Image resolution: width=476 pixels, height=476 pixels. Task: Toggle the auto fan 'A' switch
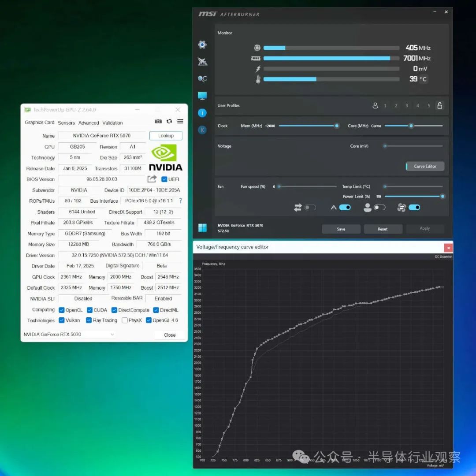click(345, 207)
